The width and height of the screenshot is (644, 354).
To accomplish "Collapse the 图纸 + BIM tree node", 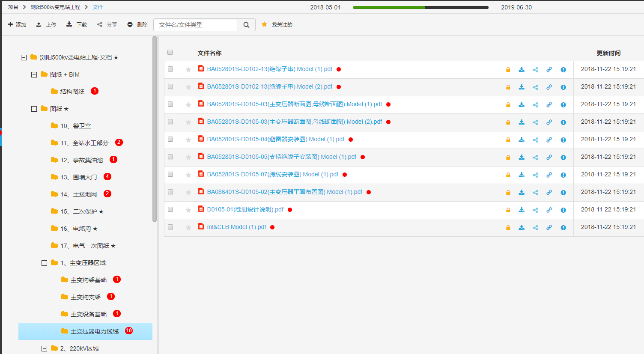I will tap(34, 75).
